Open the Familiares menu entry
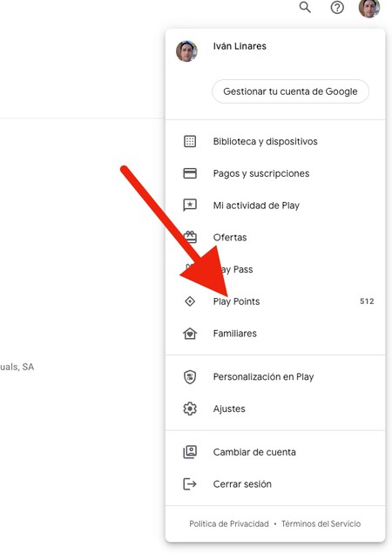 point(275,334)
